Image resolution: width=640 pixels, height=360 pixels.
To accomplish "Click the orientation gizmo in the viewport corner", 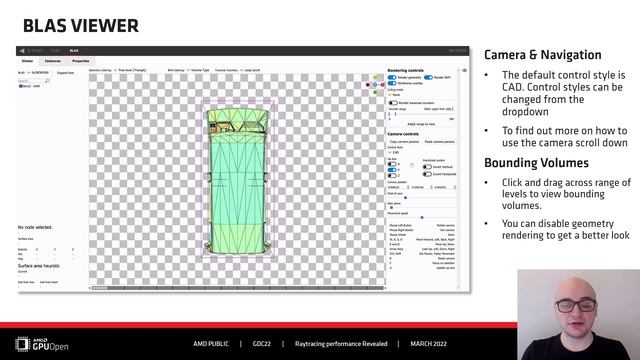I will click(x=375, y=85).
